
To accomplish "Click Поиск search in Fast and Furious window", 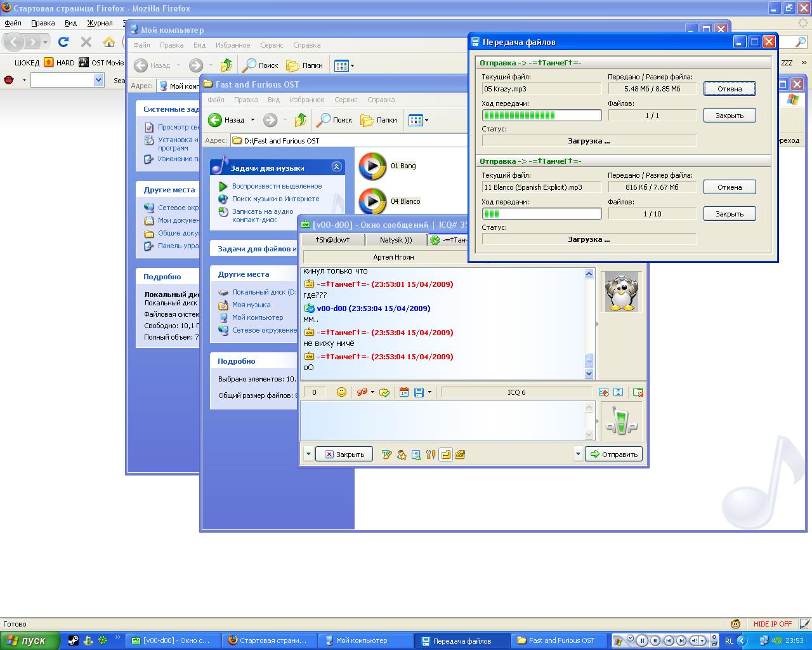I will click(x=335, y=119).
